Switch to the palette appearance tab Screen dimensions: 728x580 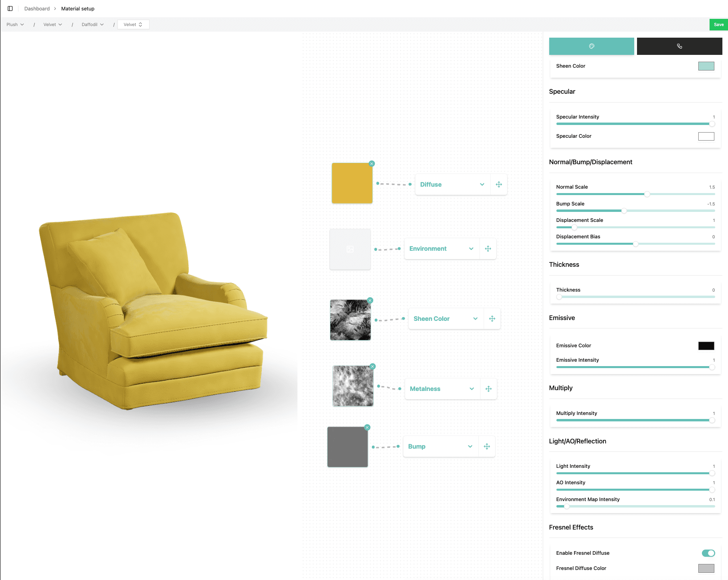(x=591, y=46)
